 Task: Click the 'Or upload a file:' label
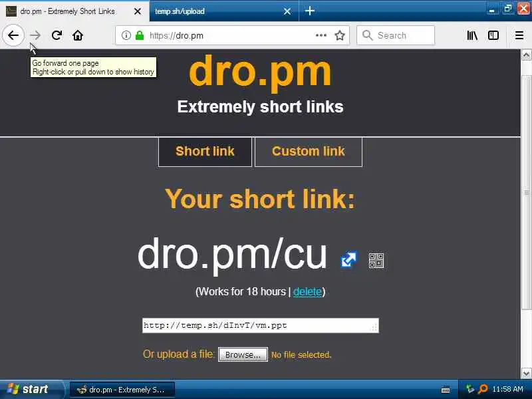pyautogui.click(x=178, y=354)
